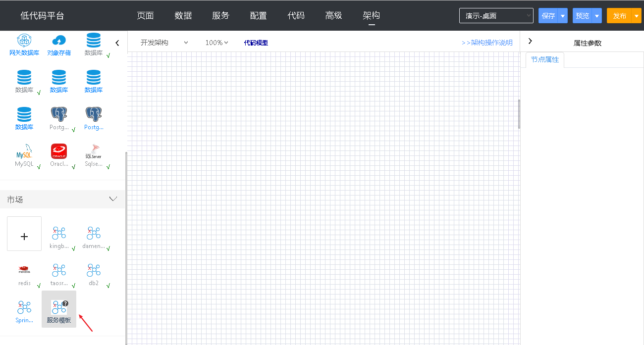This screenshot has width=644, height=345.
Task: Click the 代码模型 button
Action: pos(256,43)
